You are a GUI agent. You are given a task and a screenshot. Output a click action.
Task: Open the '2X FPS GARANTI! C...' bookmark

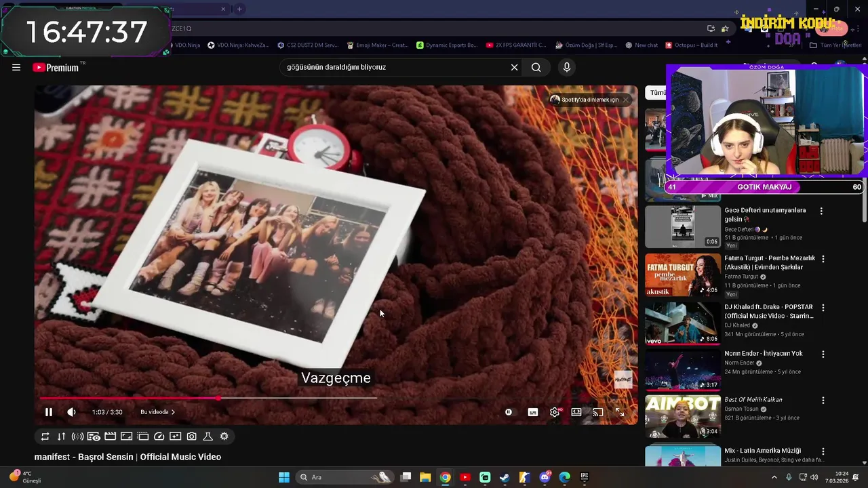(516, 45)
